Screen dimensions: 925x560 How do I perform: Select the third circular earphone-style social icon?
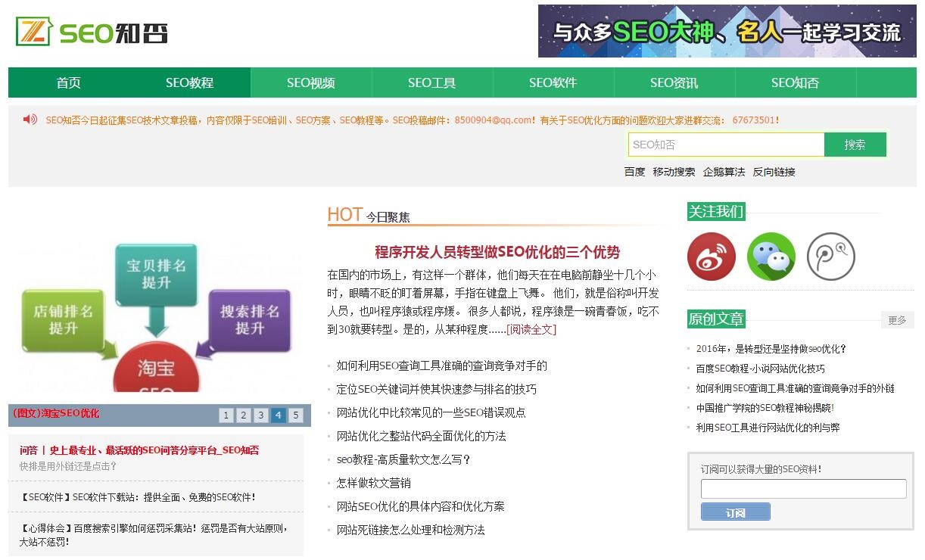[830, 257]
